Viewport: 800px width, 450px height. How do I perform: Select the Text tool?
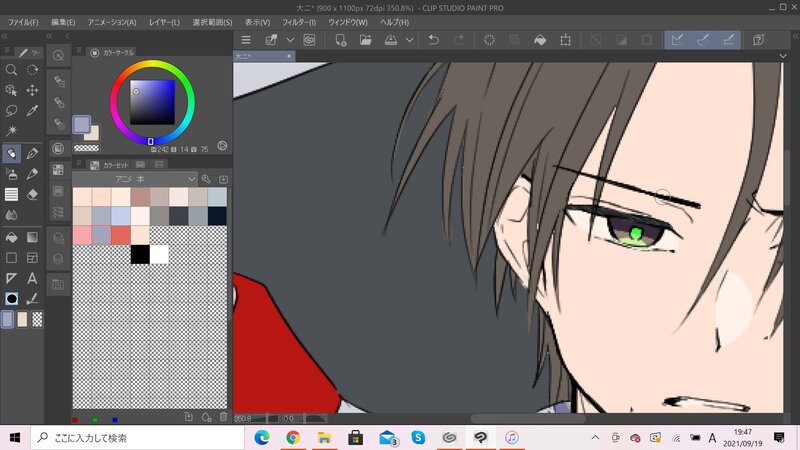click(x=32, y=278)
